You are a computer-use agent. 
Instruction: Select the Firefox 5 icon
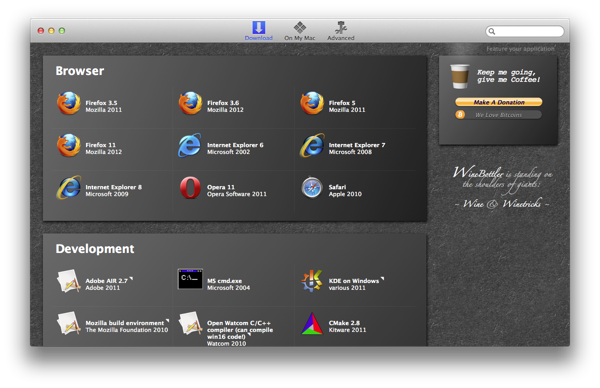(x=312, y=103)
